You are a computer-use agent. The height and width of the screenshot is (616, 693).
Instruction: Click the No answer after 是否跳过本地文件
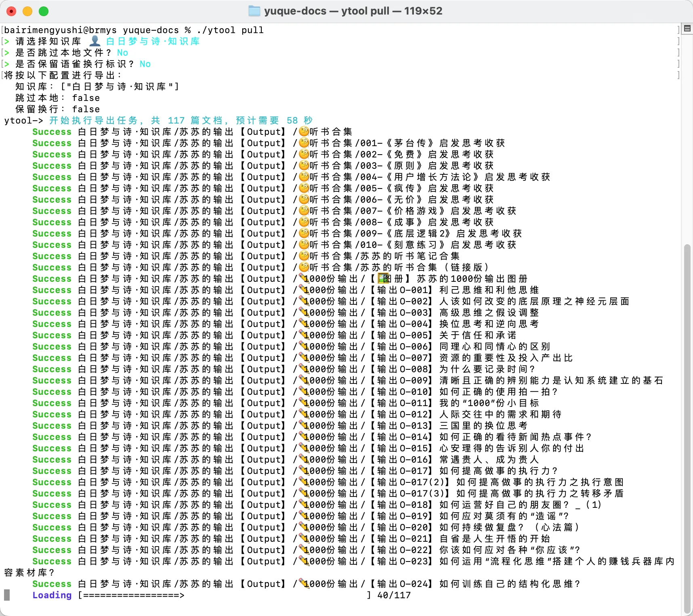tap(122, 52)
